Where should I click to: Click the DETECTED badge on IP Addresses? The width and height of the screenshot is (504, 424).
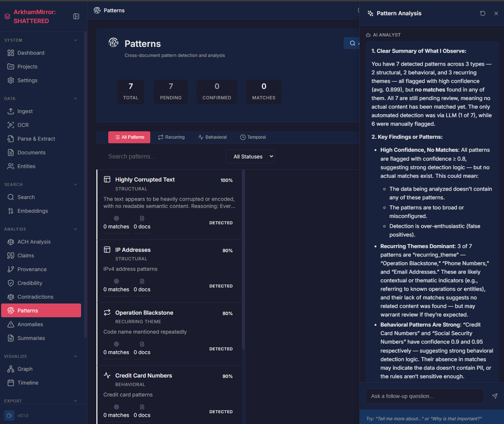[221, 286]
